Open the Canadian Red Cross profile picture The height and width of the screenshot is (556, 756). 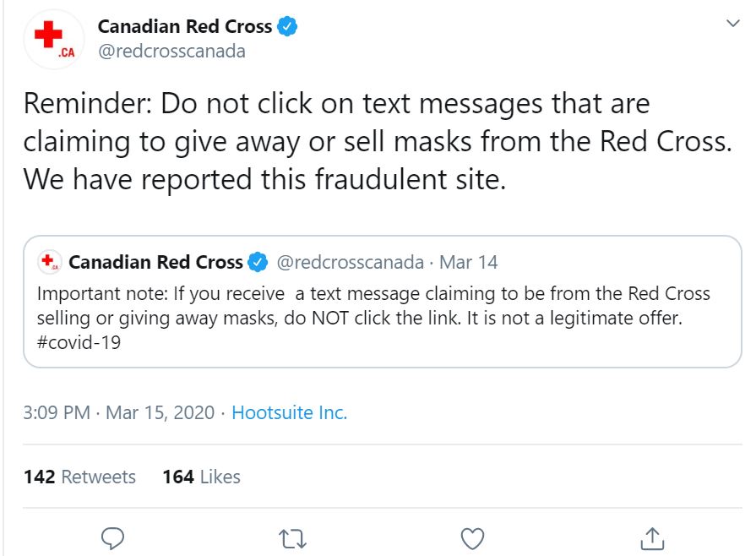tap(54, 39)
